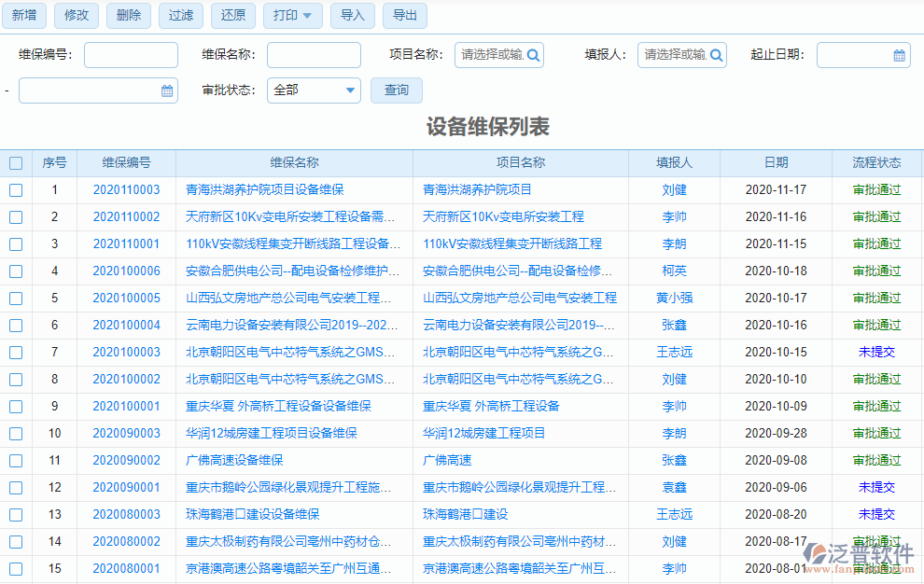
Task: Click the 导出 (Export) toolbar button
Action: point(404,16)
